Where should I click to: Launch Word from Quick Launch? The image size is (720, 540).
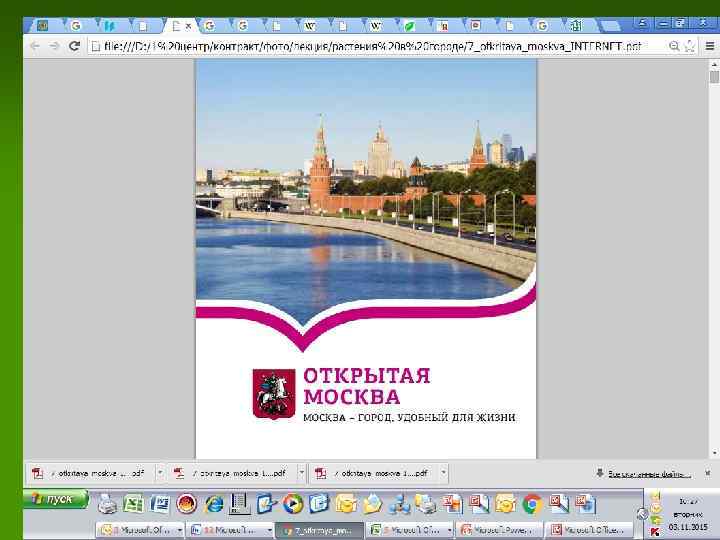click(160, 505)
